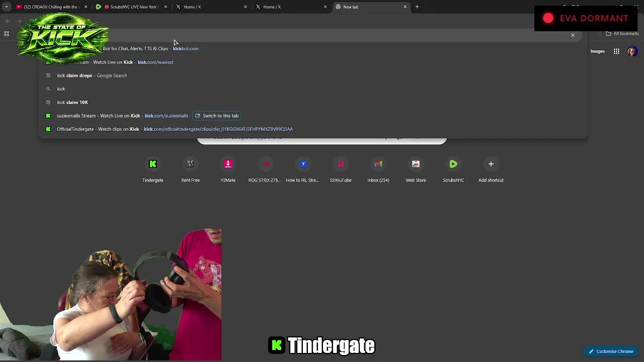The image size is (644, 362).
Task: Close the first Home / X tab
Action: point(246,7)
